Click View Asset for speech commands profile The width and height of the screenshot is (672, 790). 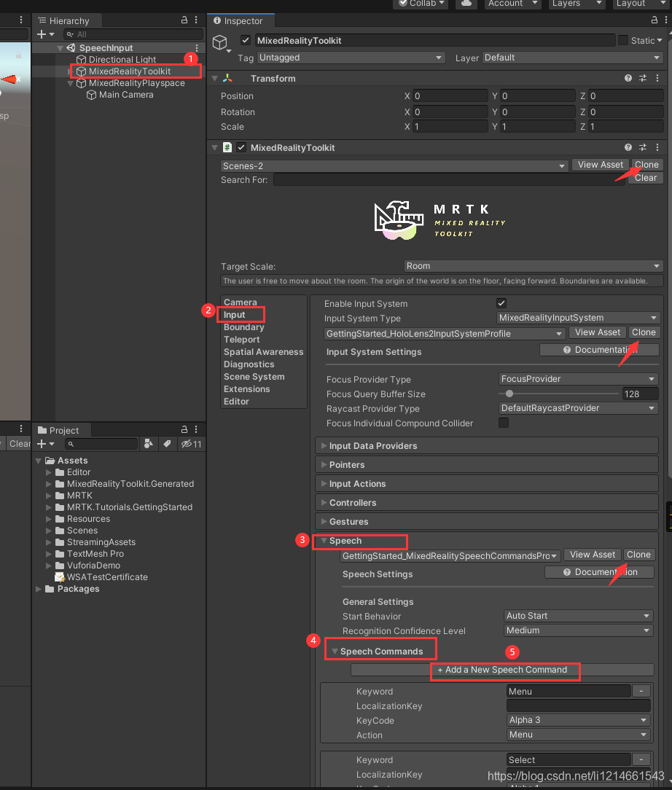[593, 554]
